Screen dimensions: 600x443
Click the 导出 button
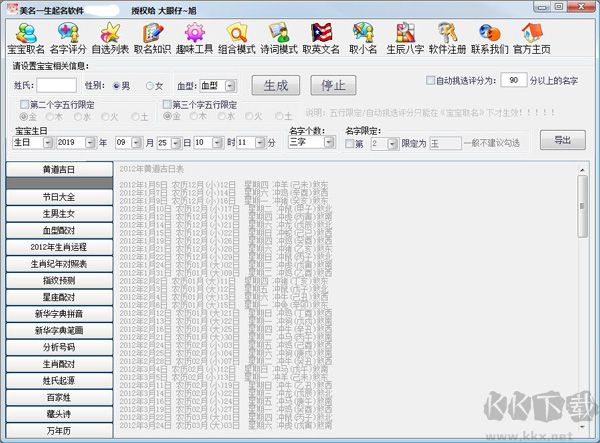point(562,140)
